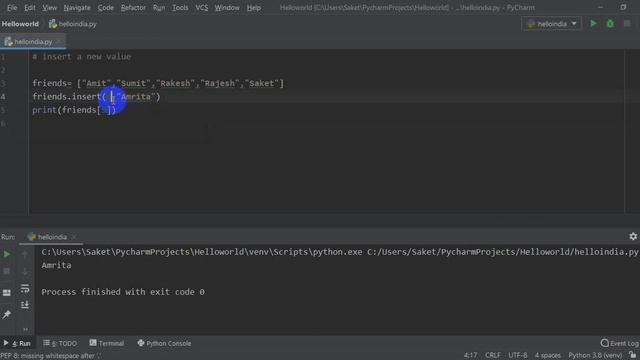
Task: Open the Python Console tool window
Action: (164, 343)
